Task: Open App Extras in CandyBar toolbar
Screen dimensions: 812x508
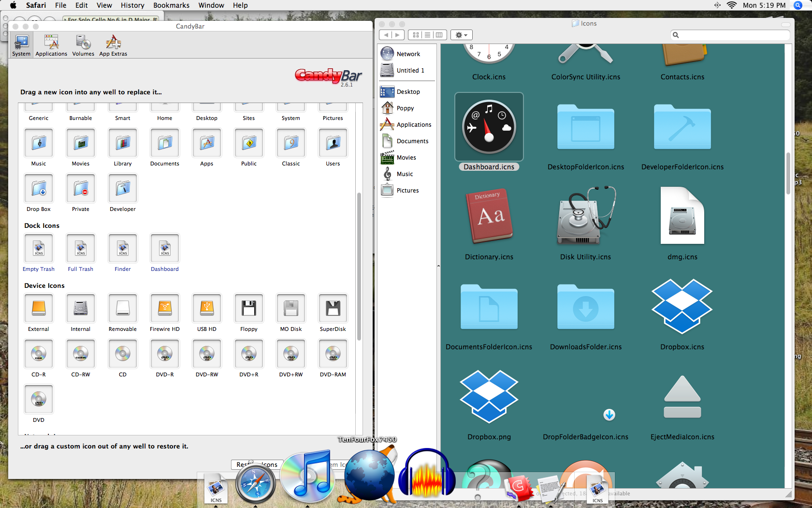Action: tap(113, 46)
